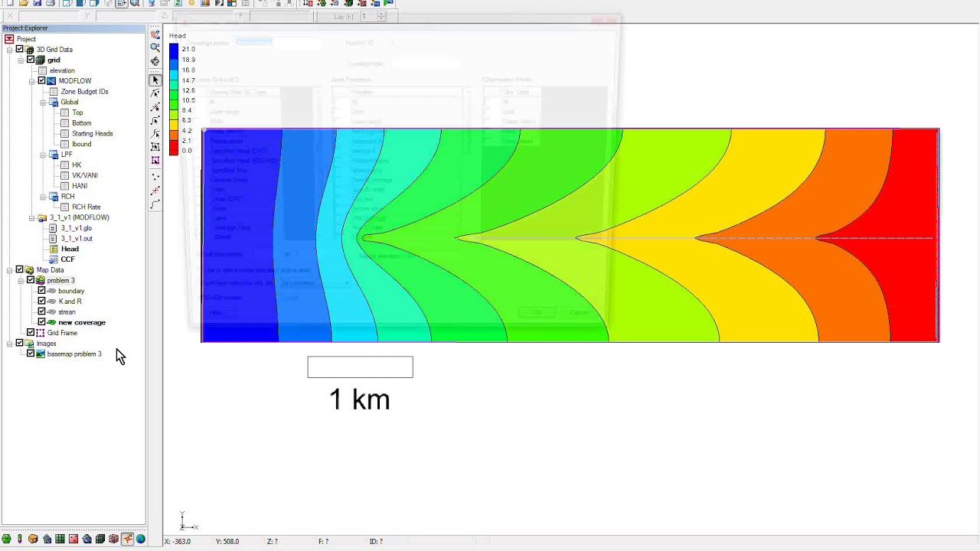
Task: Click the 1 km scale bar label
Action: 360,399
